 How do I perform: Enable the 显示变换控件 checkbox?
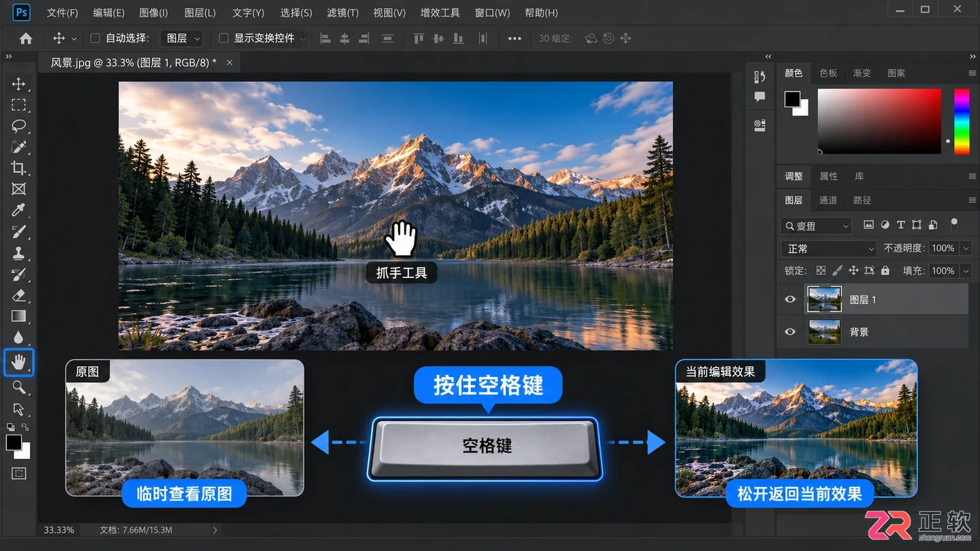(223, 39)
